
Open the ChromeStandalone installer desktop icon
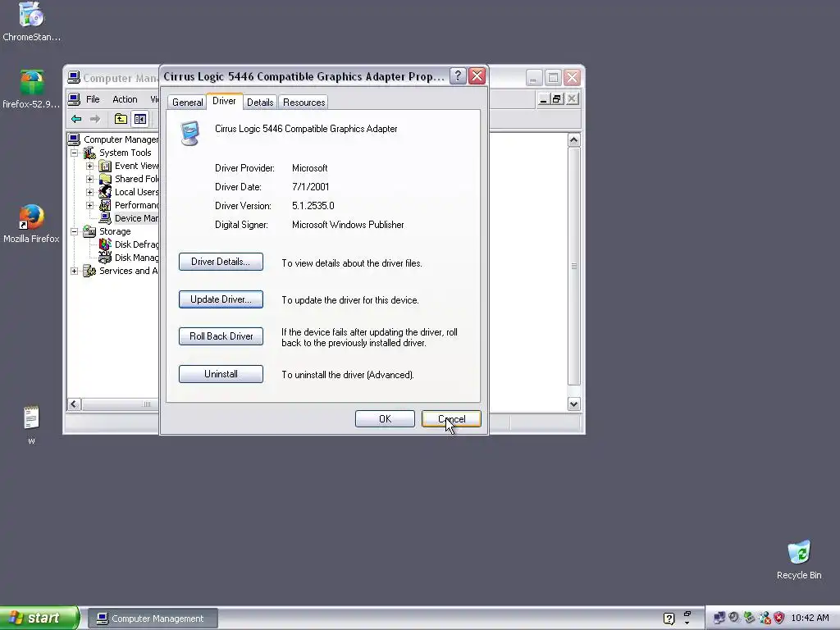tap(31, 21)
